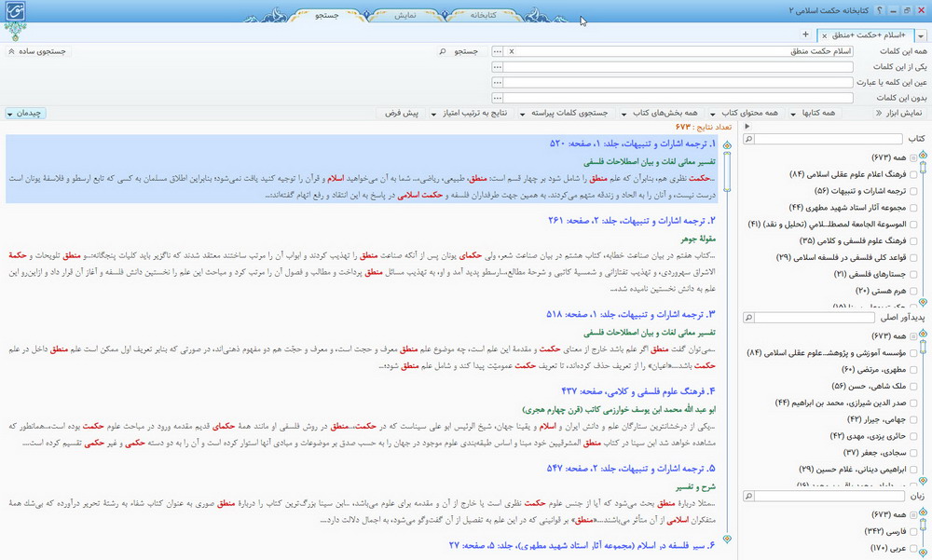Focus the کتاب filter input field
932x560 pixels.
pos(828,139)
